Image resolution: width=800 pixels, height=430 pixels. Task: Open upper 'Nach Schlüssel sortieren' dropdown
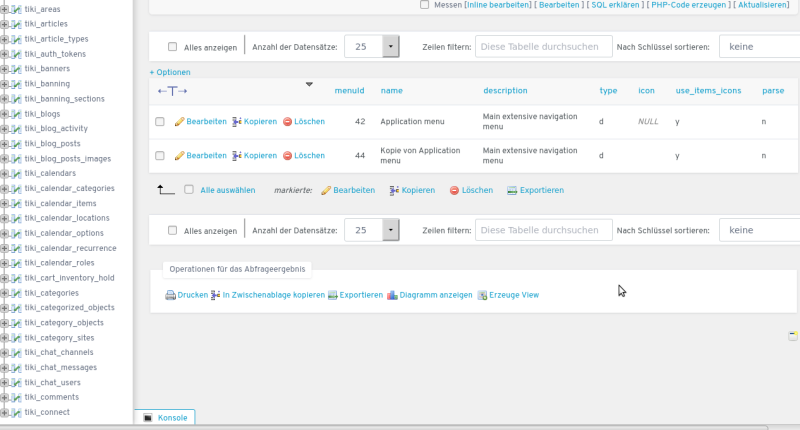pyautogui.click(x=759, y=46)
